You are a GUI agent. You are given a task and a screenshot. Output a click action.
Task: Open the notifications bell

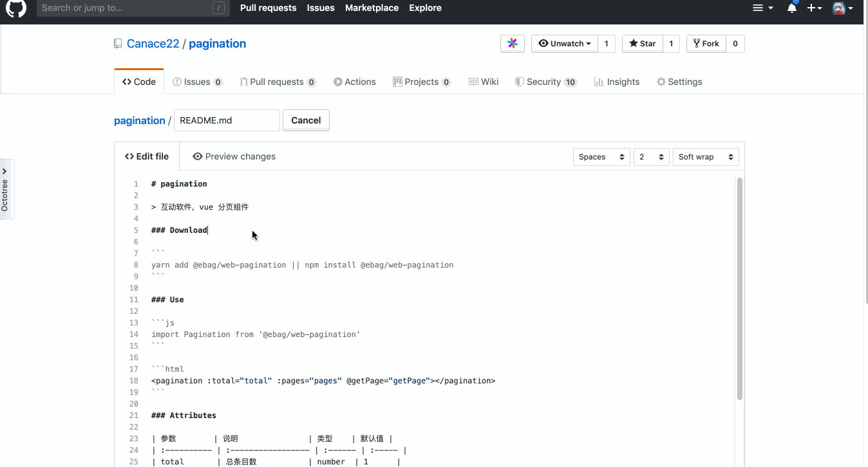click(x=792, y=8)
